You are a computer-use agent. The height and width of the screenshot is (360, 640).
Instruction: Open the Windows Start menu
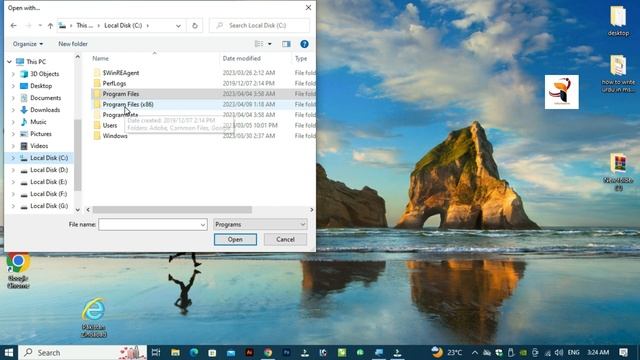pos(9,352)
